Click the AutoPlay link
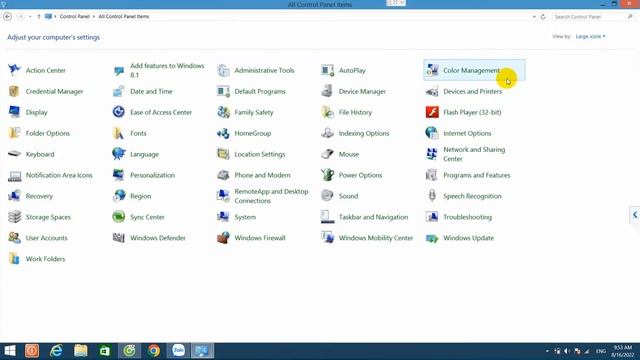 (x=352, y=71)
